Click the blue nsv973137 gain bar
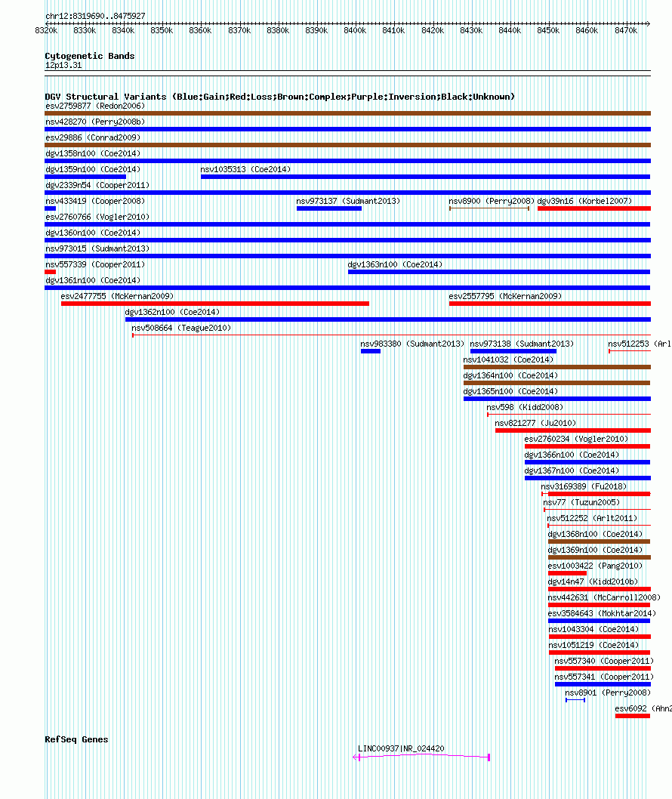The height and width of the screenshot is (799, 672). tap(329, 208)
